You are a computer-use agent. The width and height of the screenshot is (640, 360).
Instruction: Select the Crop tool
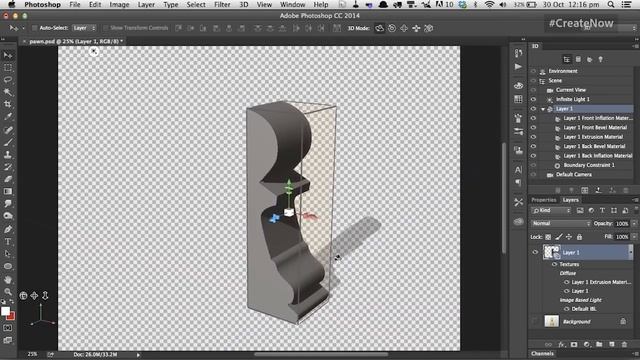pyautogui.click(x=8, y=104)
